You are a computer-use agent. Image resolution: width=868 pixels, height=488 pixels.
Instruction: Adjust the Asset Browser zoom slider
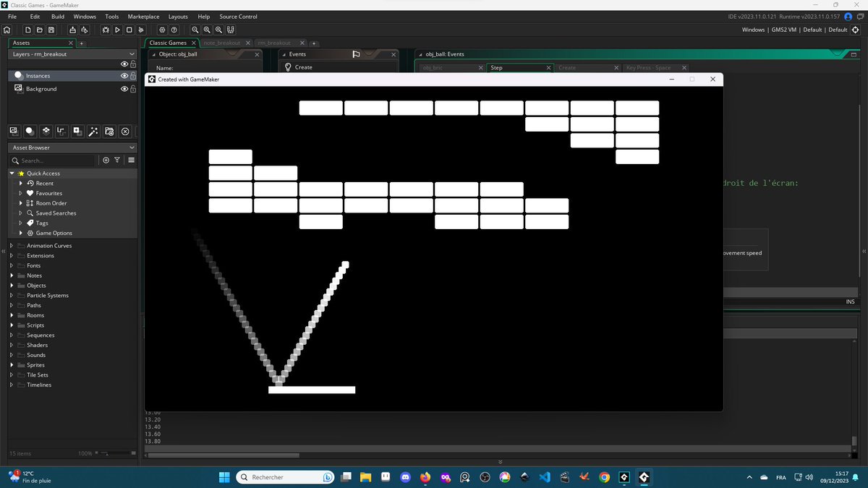114,453
